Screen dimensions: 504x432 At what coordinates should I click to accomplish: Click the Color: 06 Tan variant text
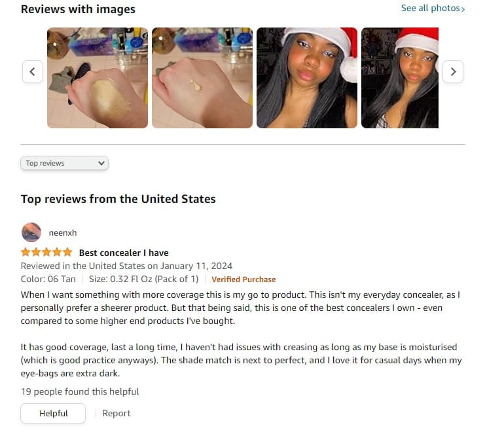pos(48,279)
